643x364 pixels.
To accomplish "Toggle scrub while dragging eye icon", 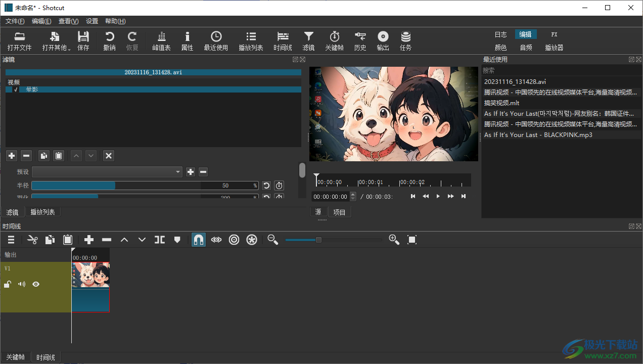I will coord(216,240).
